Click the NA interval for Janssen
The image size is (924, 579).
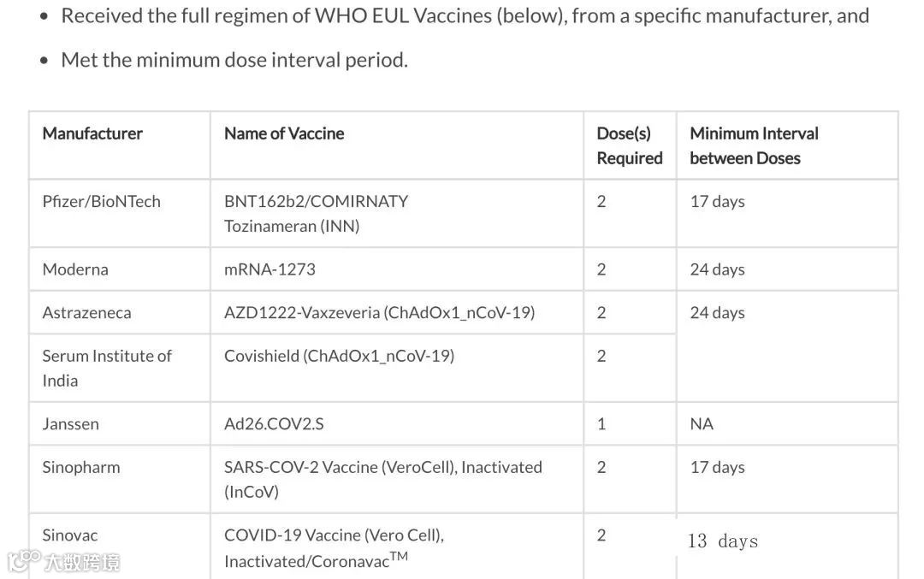click(x=702, y=424)
